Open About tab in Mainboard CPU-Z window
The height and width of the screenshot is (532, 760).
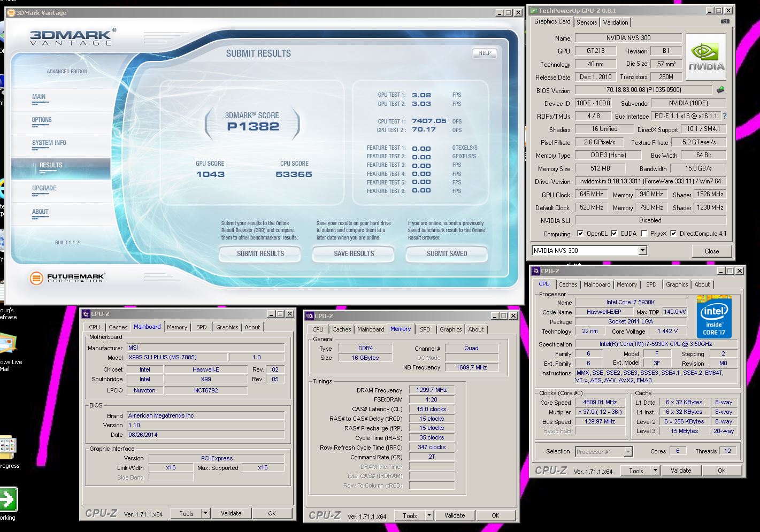(252, 327)
